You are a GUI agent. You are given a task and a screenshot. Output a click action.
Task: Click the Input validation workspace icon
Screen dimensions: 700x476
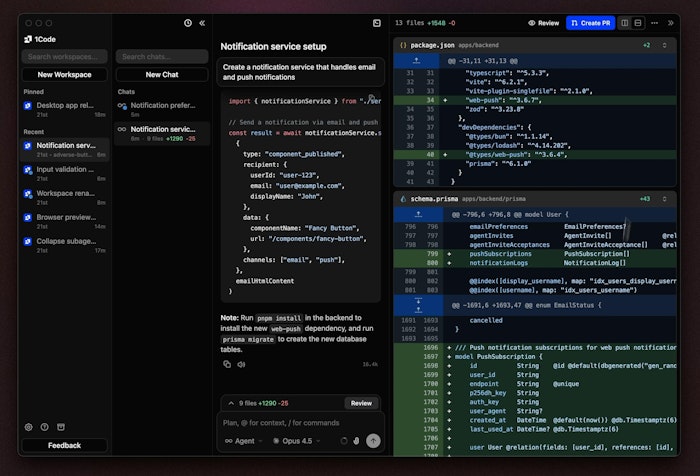(x=28, y=170)
